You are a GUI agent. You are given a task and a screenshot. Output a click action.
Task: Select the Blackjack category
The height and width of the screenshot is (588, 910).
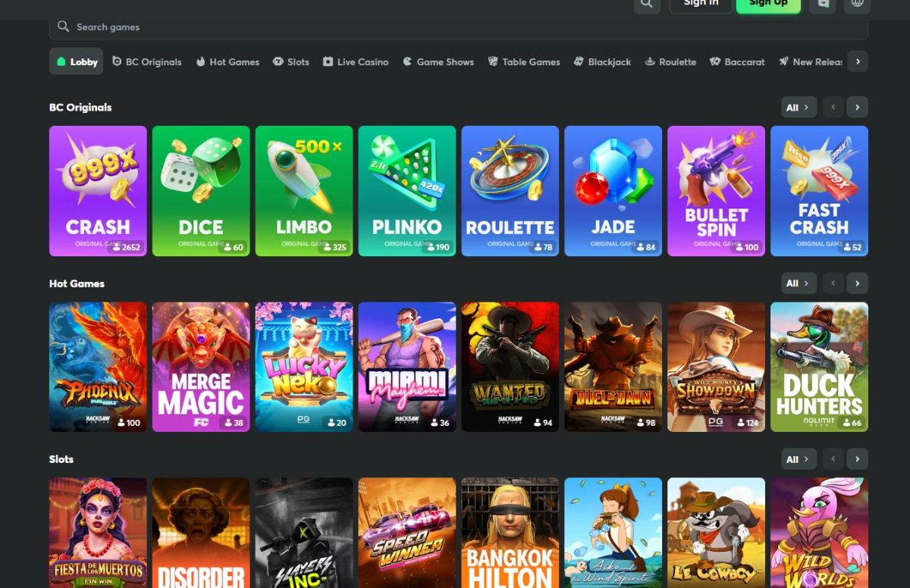point(601,61)
